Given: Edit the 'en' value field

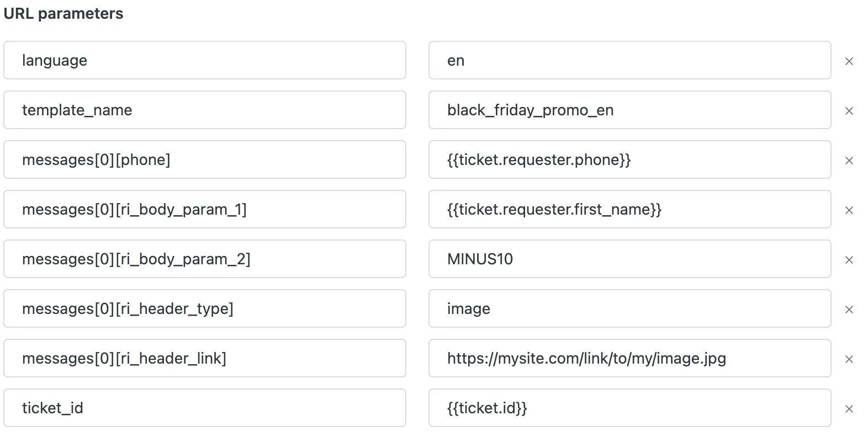Looking at the screenshot, I should pos(629,60).
